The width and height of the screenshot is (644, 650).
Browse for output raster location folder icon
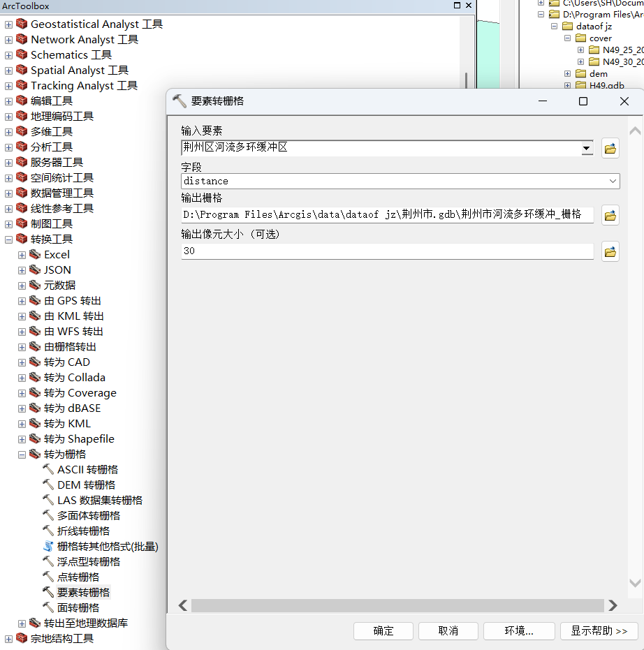point(610,215)
